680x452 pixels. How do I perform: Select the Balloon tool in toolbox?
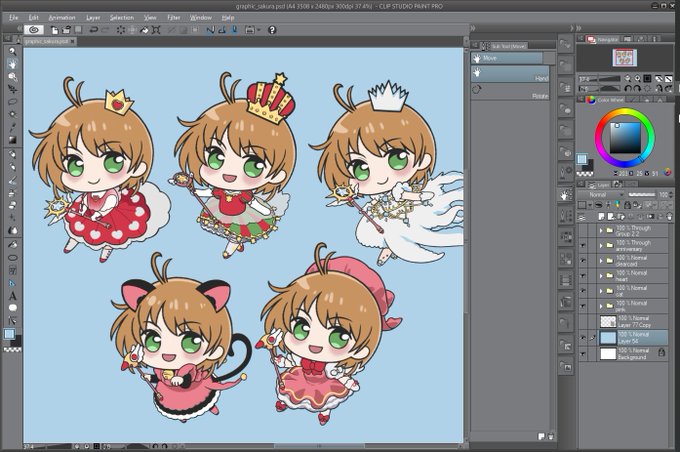click(13, 308)
